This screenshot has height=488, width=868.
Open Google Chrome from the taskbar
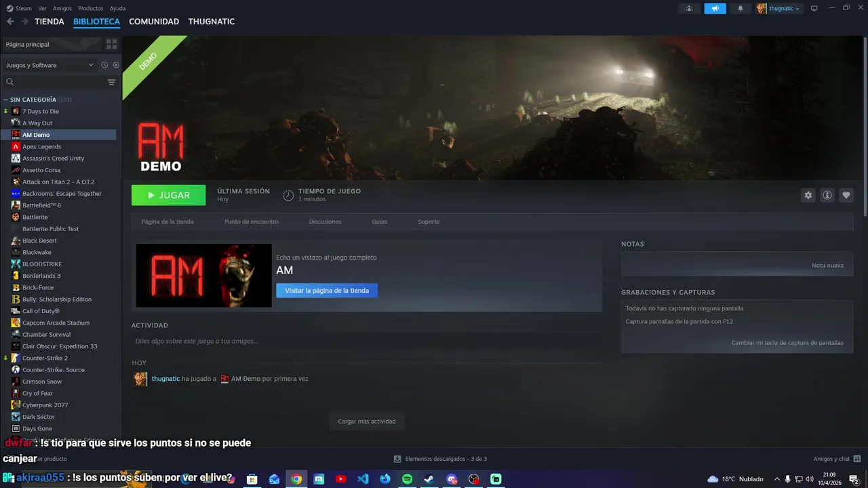pos(296,479)
